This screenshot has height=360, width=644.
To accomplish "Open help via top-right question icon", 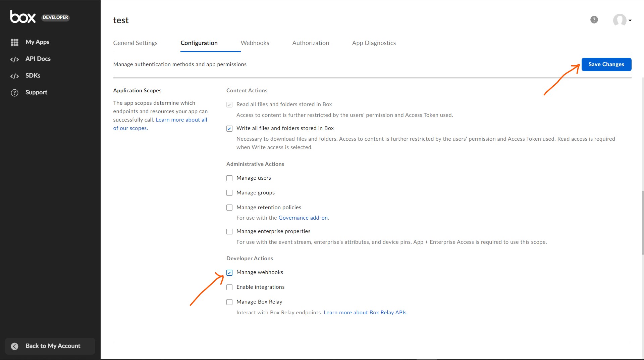I will pos(594,20).
